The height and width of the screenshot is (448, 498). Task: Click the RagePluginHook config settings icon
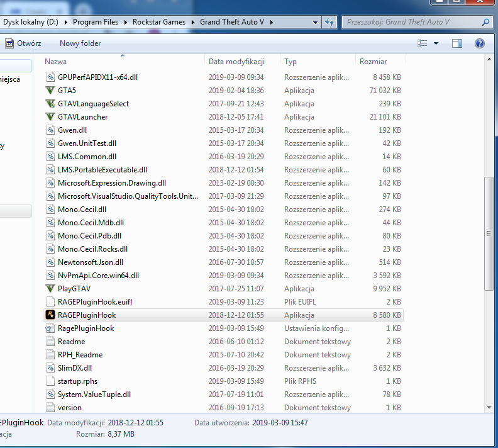pyautogui.click(x=50, y=328)
